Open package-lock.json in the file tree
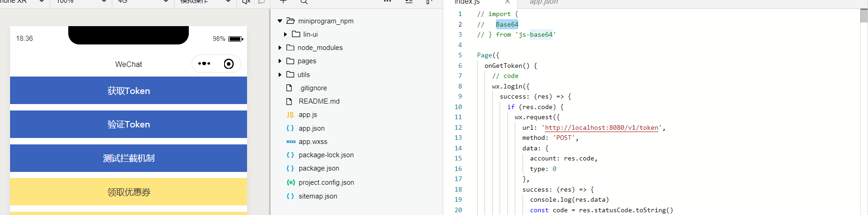This screenshot has height=215, width=868. (326, 155)
